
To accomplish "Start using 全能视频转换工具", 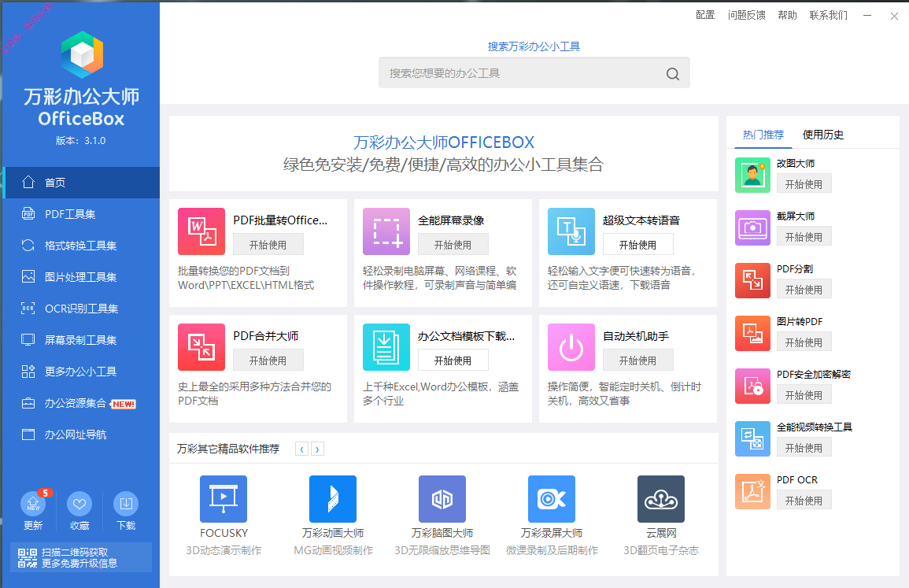I will [804, 448].
